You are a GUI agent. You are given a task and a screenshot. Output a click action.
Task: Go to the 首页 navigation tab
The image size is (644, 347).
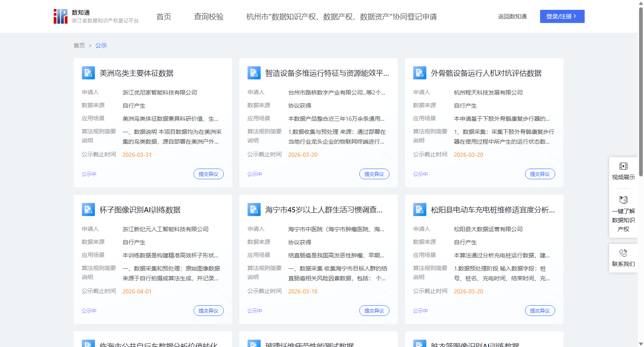164,17
